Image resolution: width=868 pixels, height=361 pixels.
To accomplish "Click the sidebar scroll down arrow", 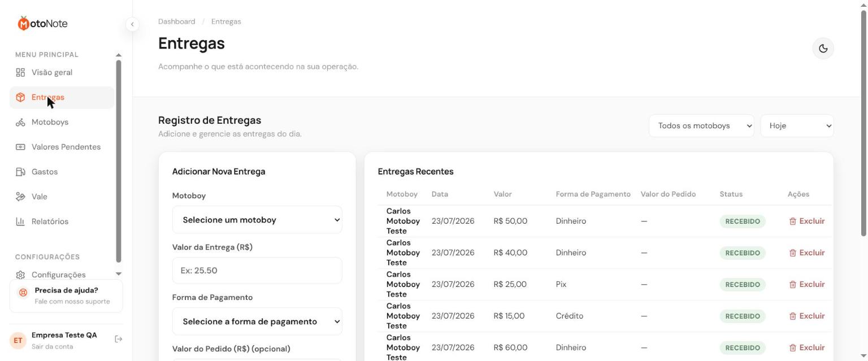I will point(119,274).
